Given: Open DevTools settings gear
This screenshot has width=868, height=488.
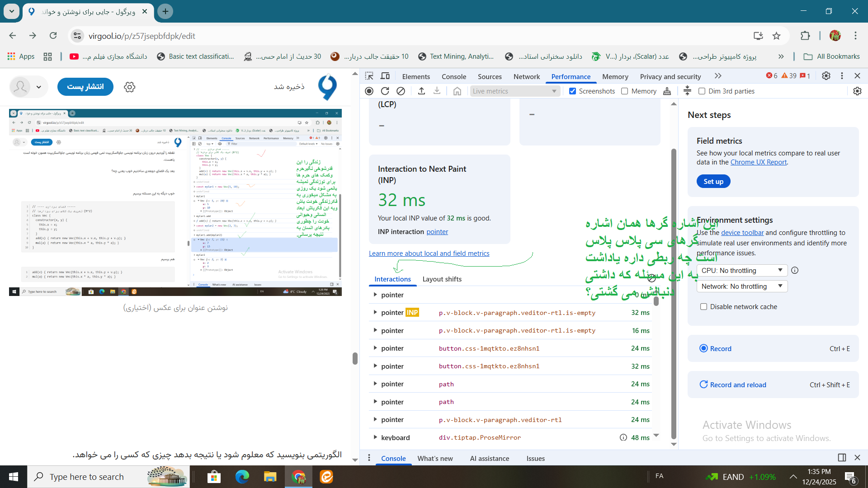Looking at the screenshot, I should [x=826, y=76].
